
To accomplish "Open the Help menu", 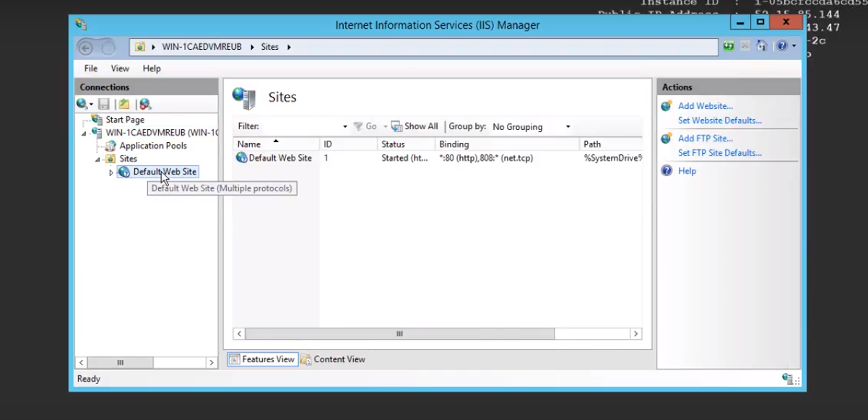I will [152, 69].
